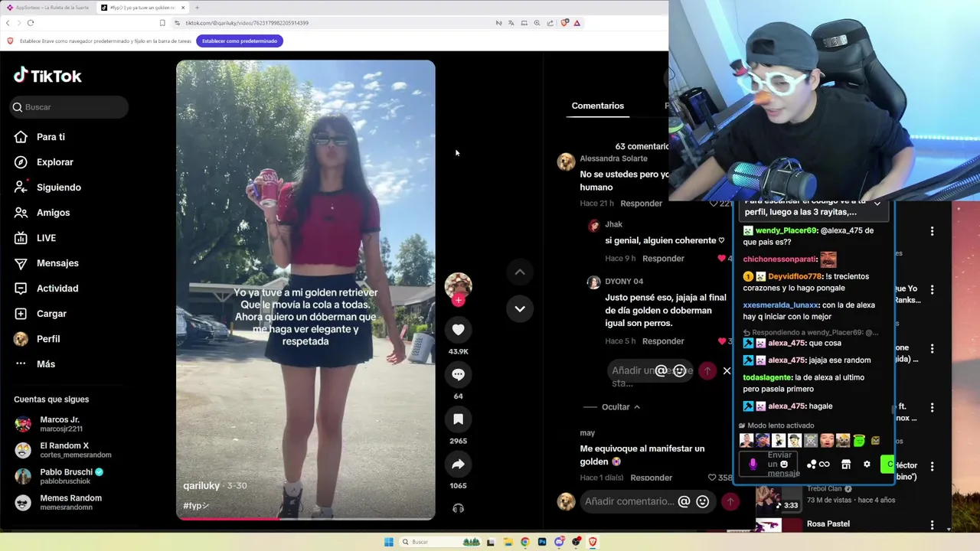Open a new browser tab with plus
The width and height of the screenshot is (980, 551).
coord(197,8)
